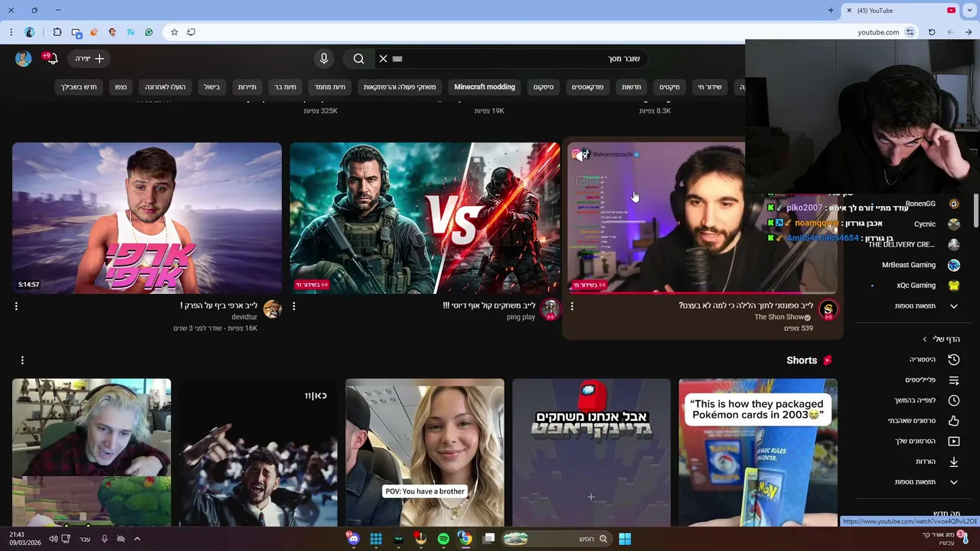
Task: Select the סיטקום filter chip
Action: 544,87
